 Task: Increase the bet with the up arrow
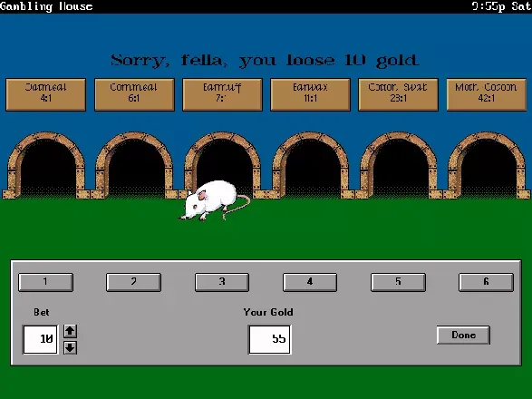tap(70, 331)
